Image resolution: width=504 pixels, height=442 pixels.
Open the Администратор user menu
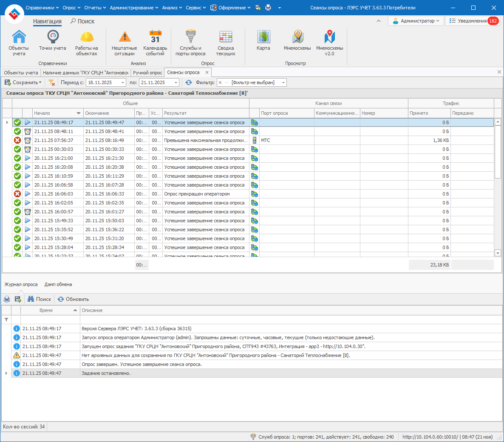point(416,21)
